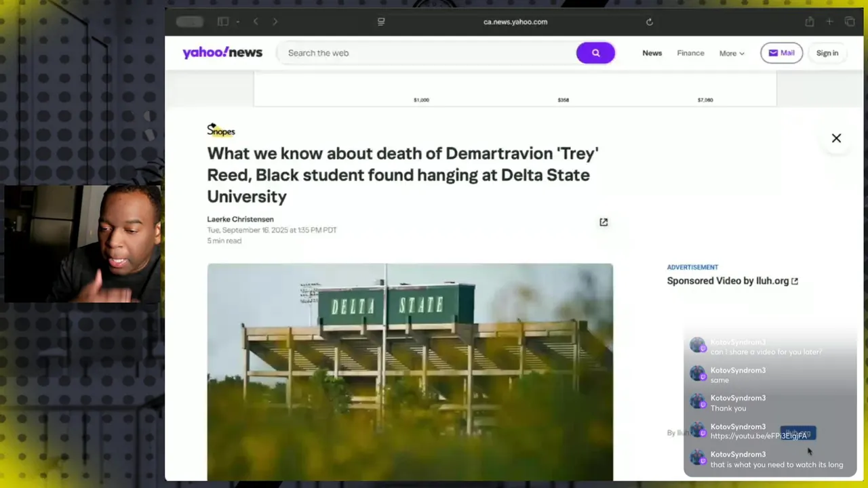
Task: Select the ca.news.yahoo.com address field
Action: pos(515,22)
